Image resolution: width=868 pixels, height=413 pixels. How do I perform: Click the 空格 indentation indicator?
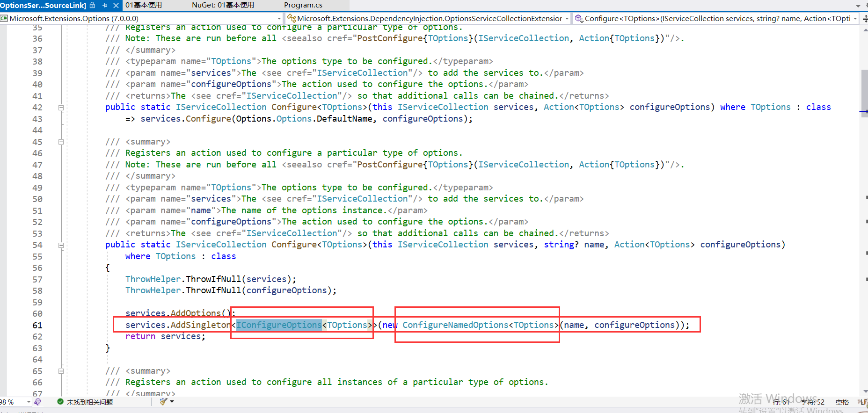tap(842, 402)
